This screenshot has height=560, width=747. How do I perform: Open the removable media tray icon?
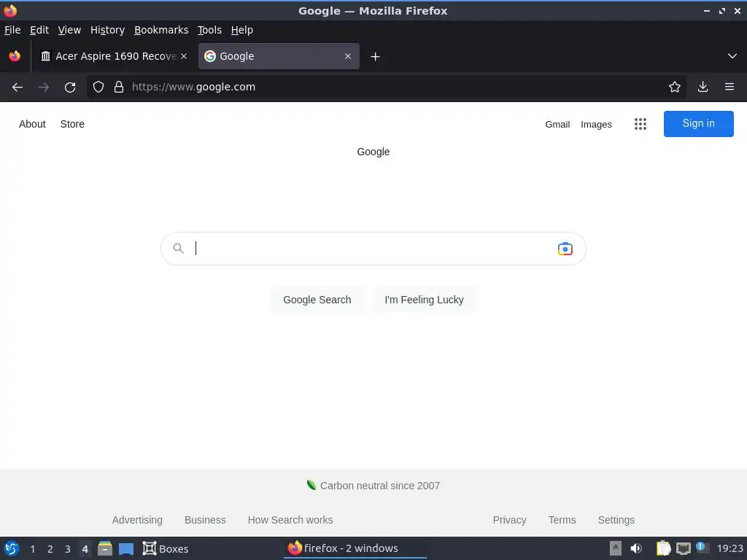616,548
